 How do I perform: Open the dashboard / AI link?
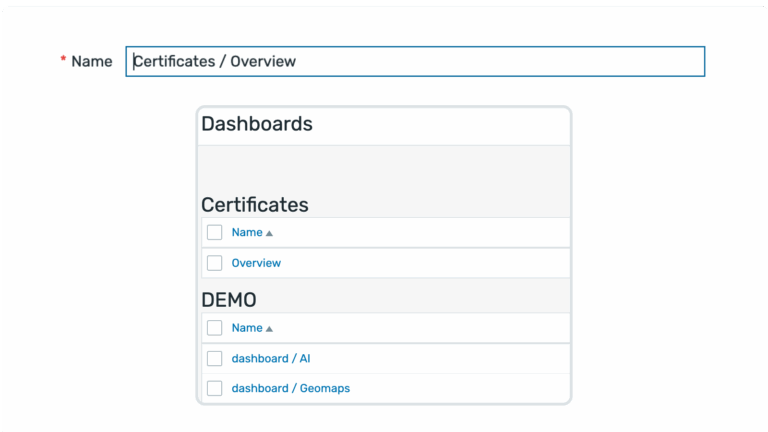(271, 359)
